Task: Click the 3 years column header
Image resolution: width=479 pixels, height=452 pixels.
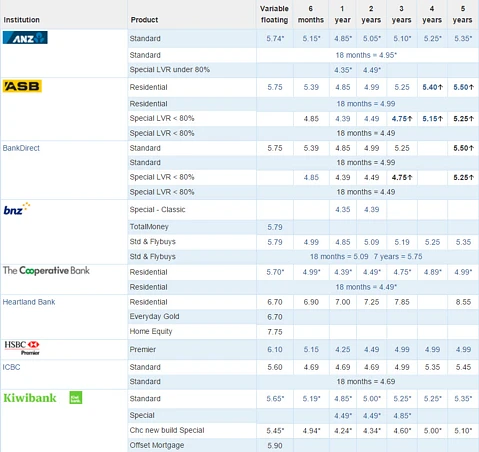Action: [x=401, y=14]
